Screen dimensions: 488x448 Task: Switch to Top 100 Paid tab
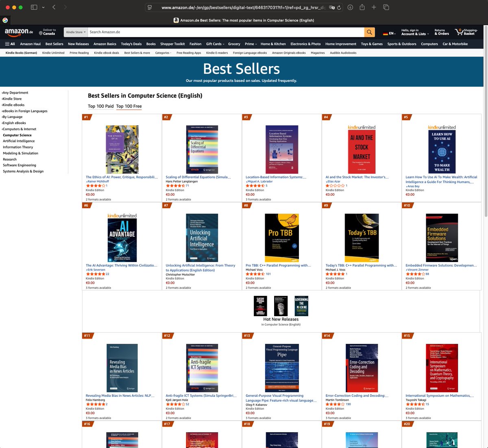[101, 106]
